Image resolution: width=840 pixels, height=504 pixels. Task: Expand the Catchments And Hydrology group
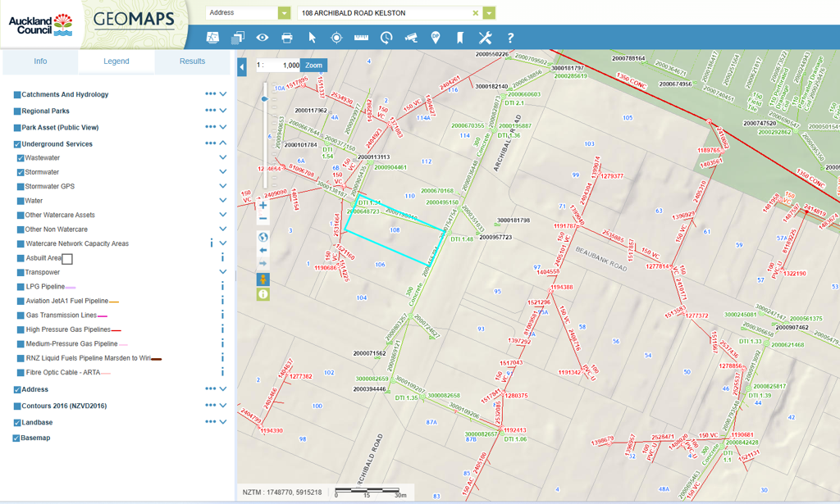coord(223,94)
